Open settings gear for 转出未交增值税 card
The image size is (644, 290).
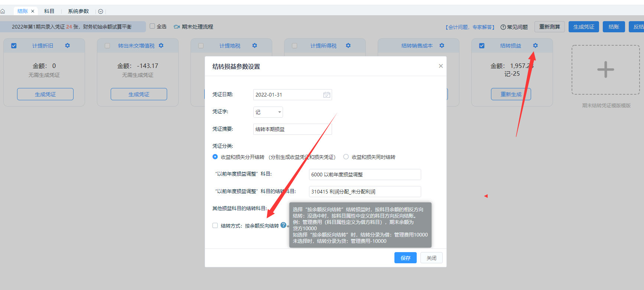point(161,46)
